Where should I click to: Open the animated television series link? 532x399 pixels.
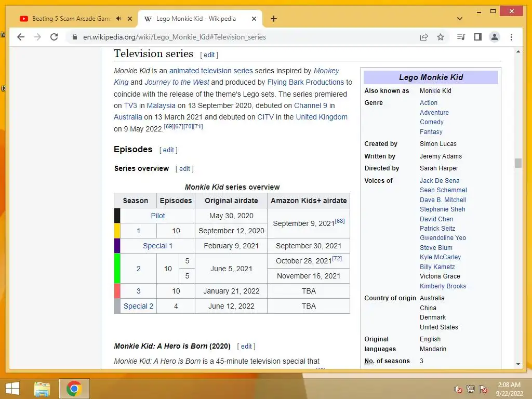(x=211, y=71)
